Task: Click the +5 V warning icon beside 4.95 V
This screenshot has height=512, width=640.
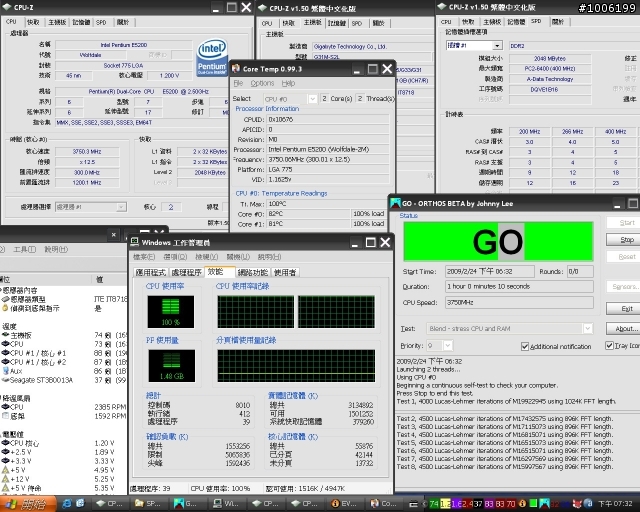Action: [x=5, y=470]
